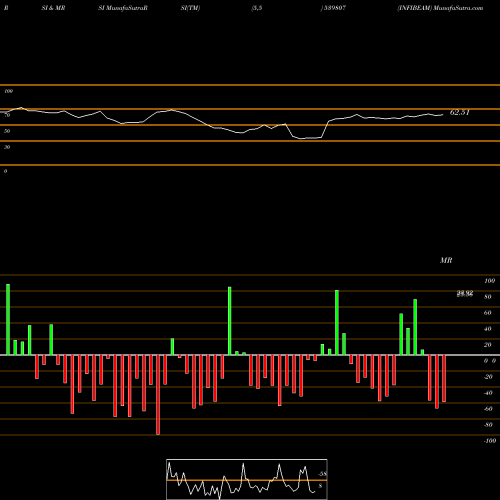Click the 62.51 RSI value label
This screenshot has height=500, width=500.
point(459,113)
